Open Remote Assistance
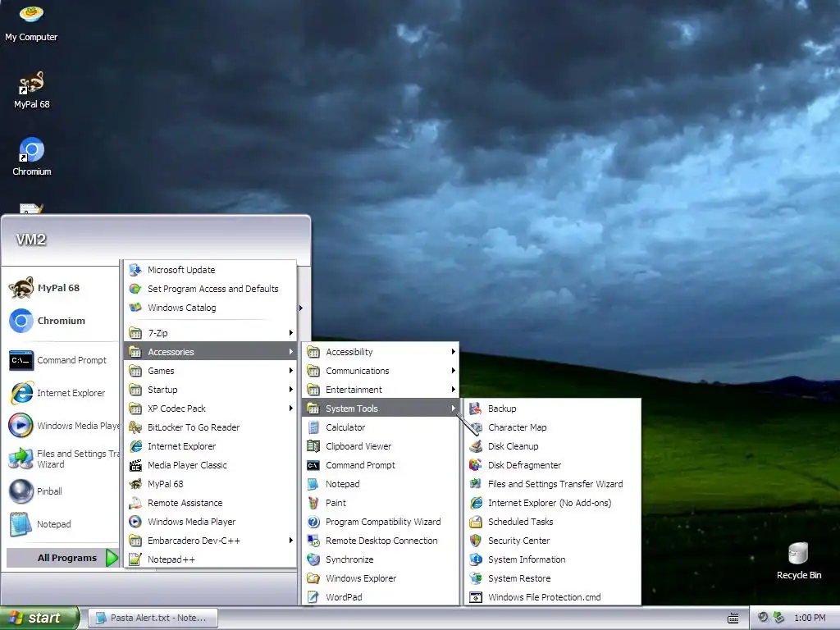Viewport: 840px width, 630px height. pyautogui.click(x=210, y=503)
